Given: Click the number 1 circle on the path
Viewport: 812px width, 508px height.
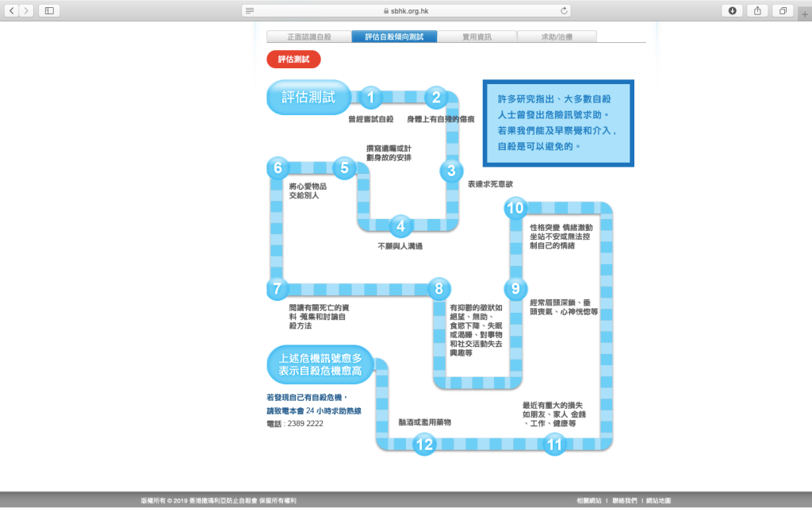Looking at the screenshot, I should 370,98.
